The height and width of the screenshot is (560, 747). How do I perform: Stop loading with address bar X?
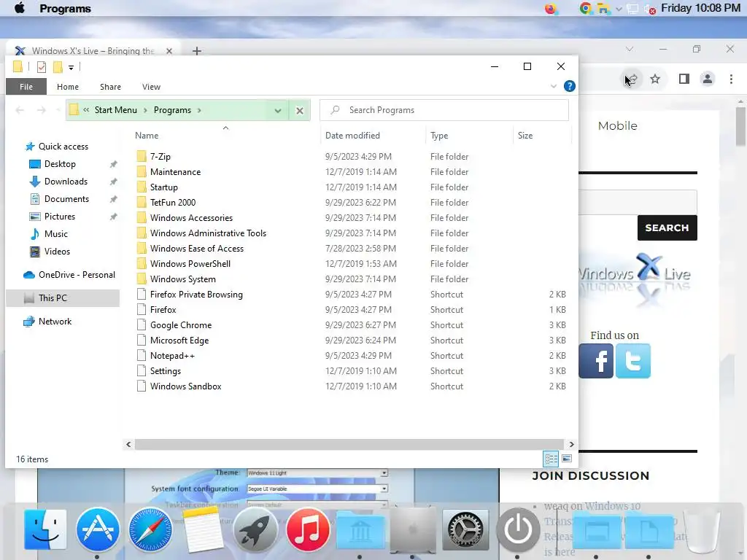click(300, 111)
